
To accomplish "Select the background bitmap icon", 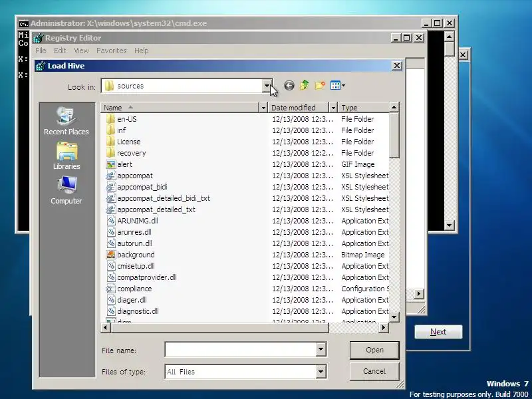I will pyautogui.click(x=110, y=255).
